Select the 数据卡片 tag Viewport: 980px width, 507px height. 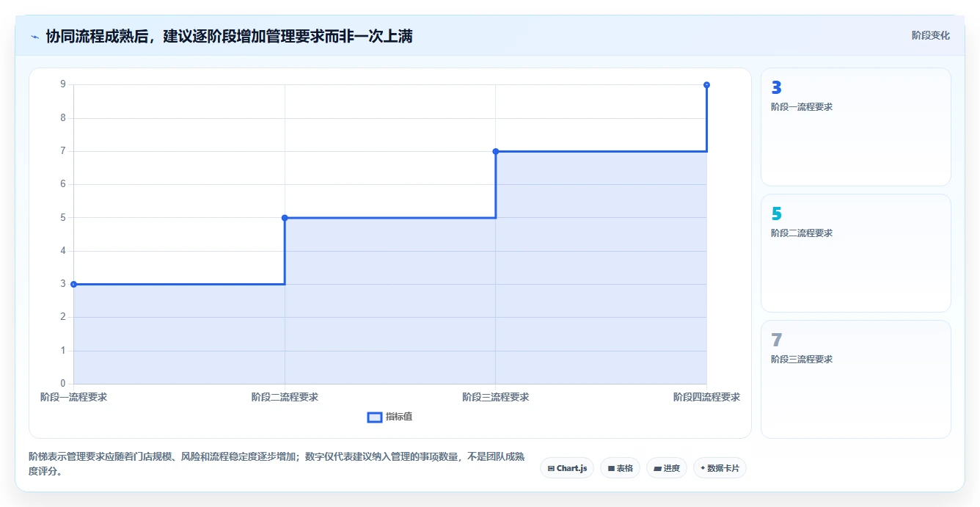click(720, 468)
